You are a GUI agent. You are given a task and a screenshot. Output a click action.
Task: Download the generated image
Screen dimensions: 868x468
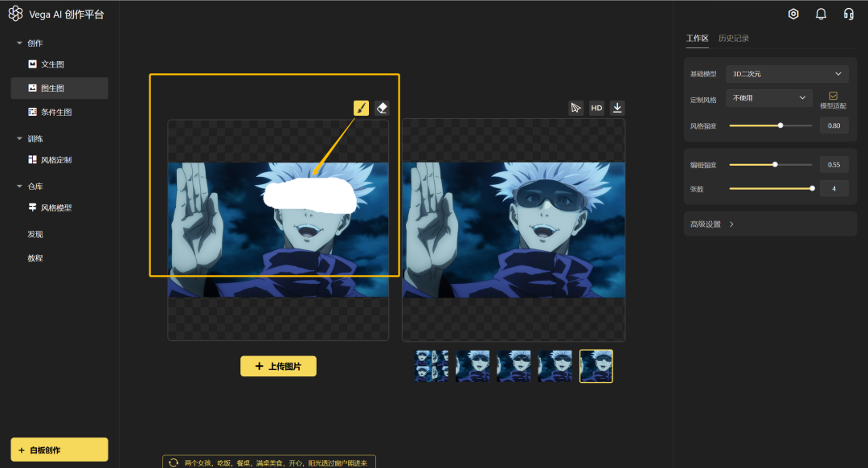[617, 108]
